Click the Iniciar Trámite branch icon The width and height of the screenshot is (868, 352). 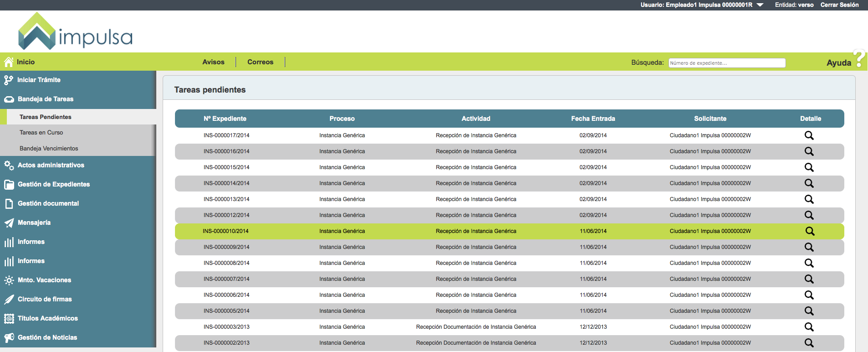(x=8, y=80)
